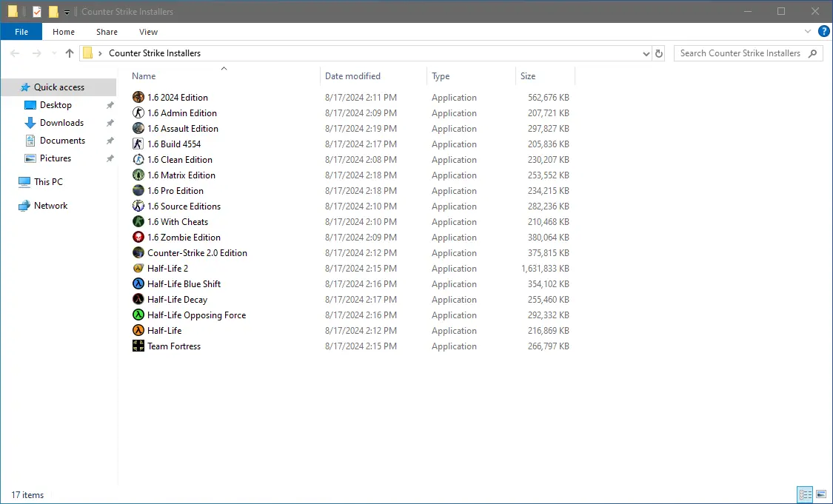
Task: Click the Refresh button beside address bar
Action: click(659, 53)
